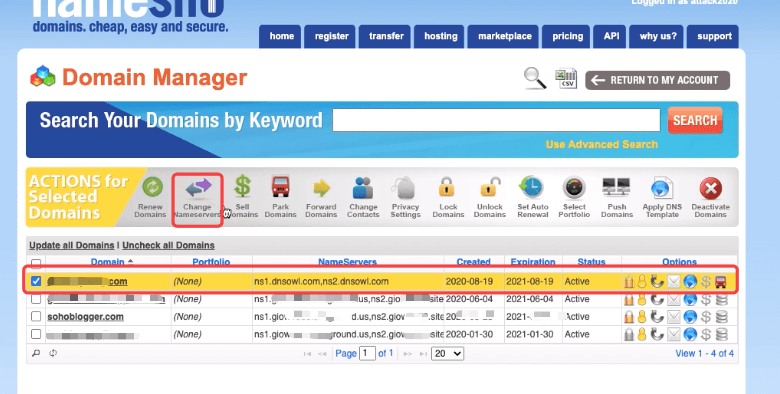Export the domain list via CSV icon
The width and height of the screenshot is (780, 394).
point(566,79)
